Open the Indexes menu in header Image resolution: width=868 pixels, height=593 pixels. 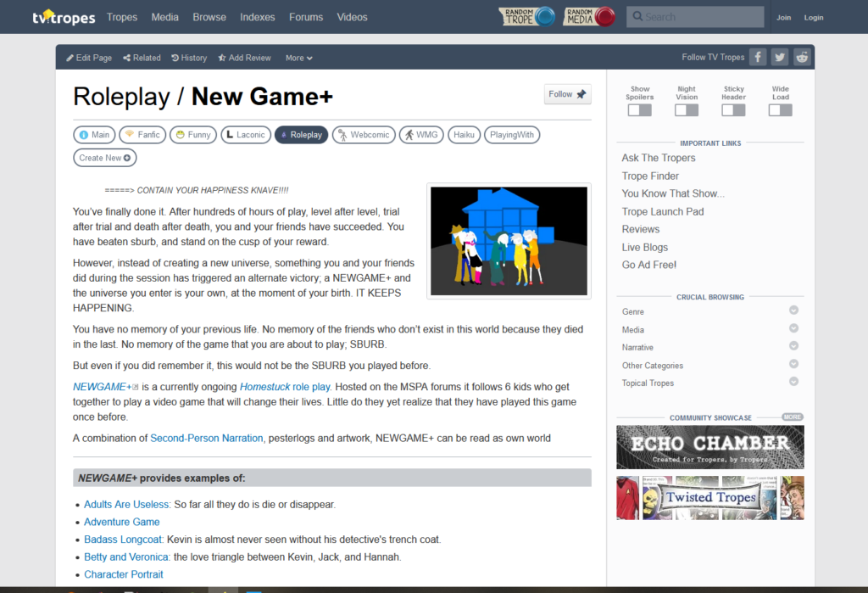258,17
